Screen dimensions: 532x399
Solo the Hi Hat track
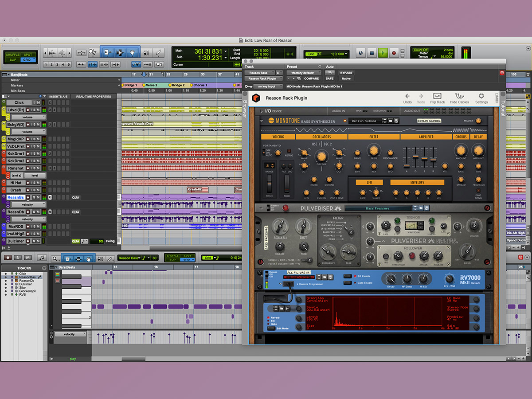[x=33, y=183]
